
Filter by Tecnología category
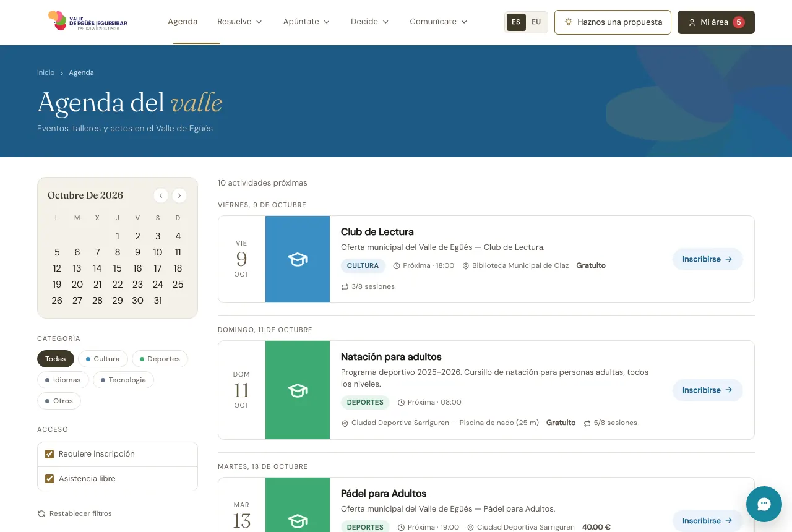(123, 380)
